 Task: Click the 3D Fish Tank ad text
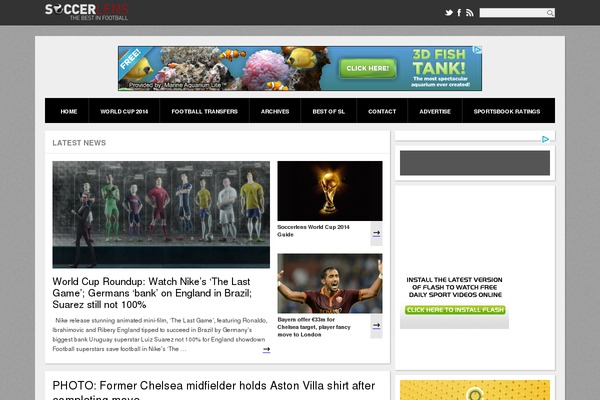coord(439,61)
